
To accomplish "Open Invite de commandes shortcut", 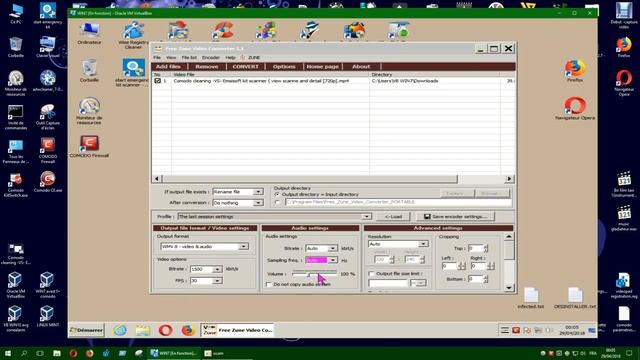I will (16, 118).
